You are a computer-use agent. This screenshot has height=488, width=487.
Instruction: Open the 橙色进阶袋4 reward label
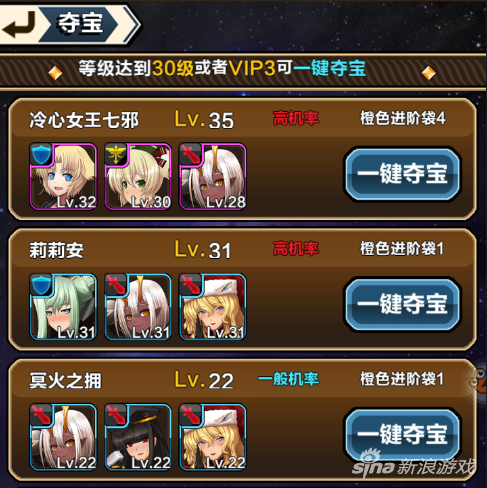[402, 118]
